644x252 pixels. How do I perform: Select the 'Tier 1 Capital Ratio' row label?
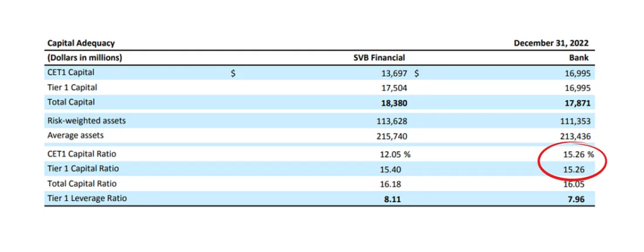(84, 169)
